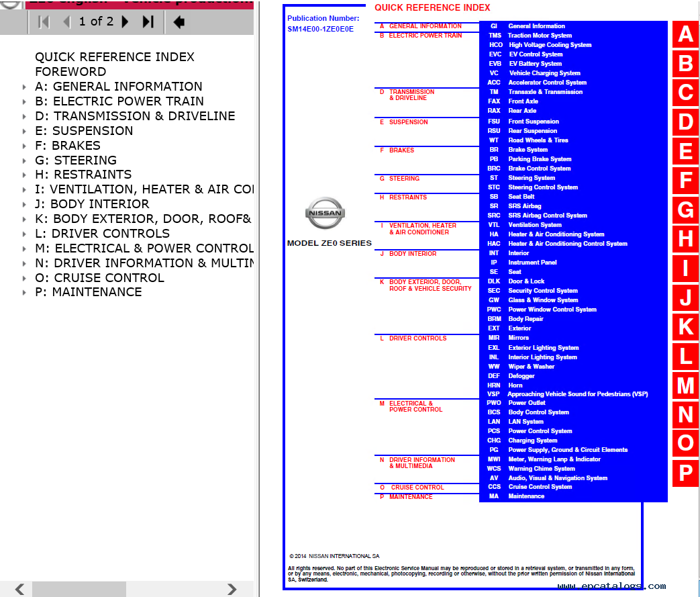The height and width of the screenshot is (597, 700).
Task: Open the DLK Door & Lock link
Action: (516, 281)
